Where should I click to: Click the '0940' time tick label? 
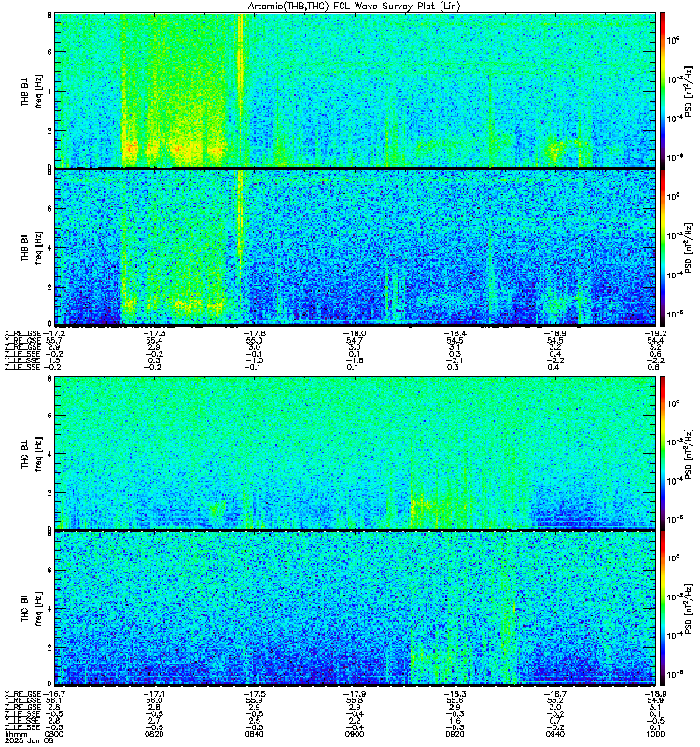(x=555, y=734)
